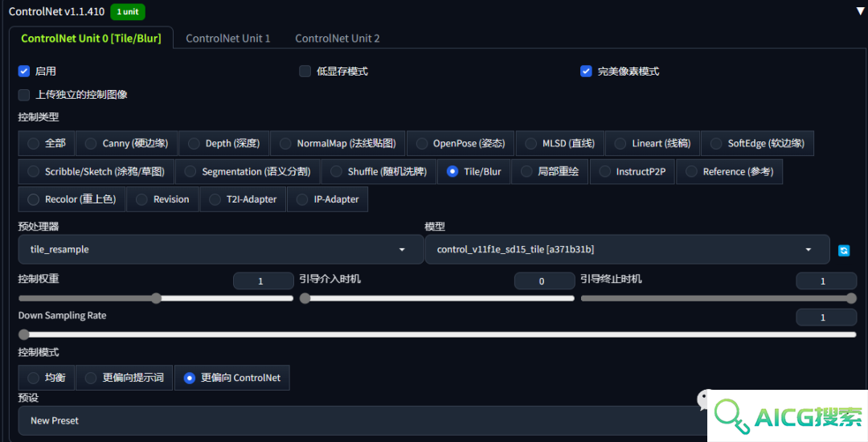Select the Tile/Blur control type

[x=474, y=171]
